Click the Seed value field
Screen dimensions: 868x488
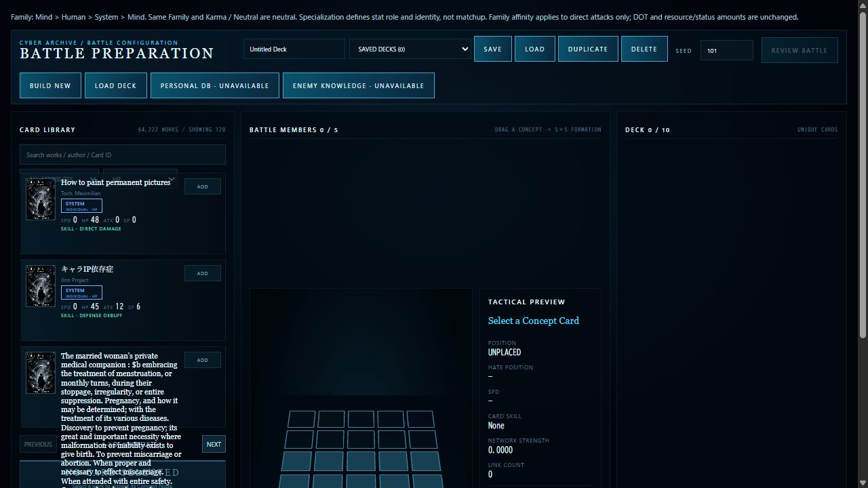point(726,50)
